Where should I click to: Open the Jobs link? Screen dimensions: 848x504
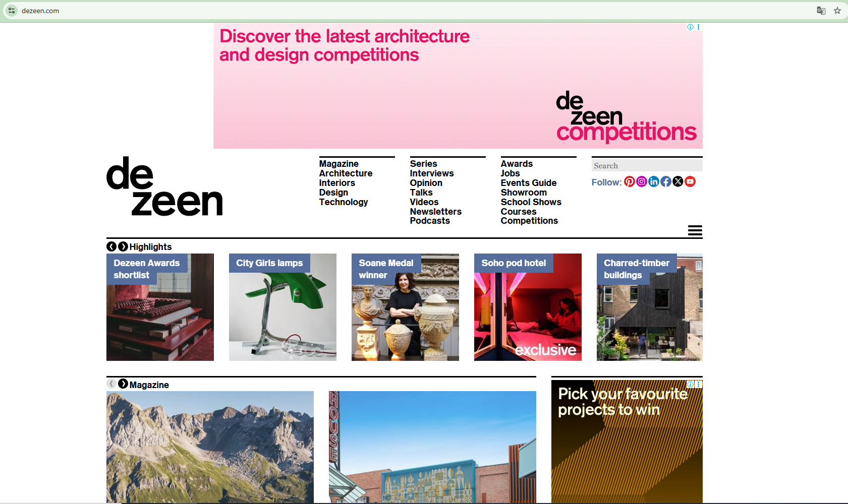point(511,173)
